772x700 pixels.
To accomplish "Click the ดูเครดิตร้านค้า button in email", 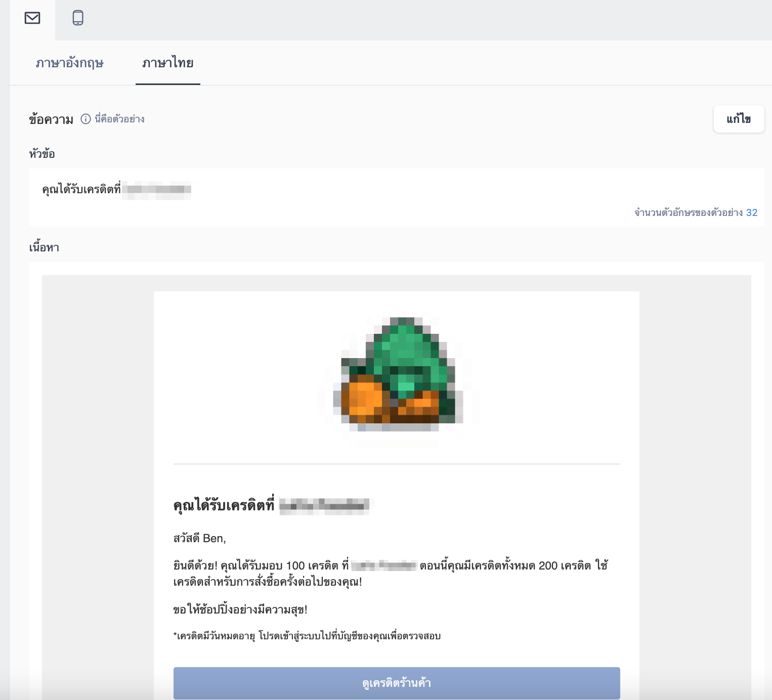I will [397, 683].
